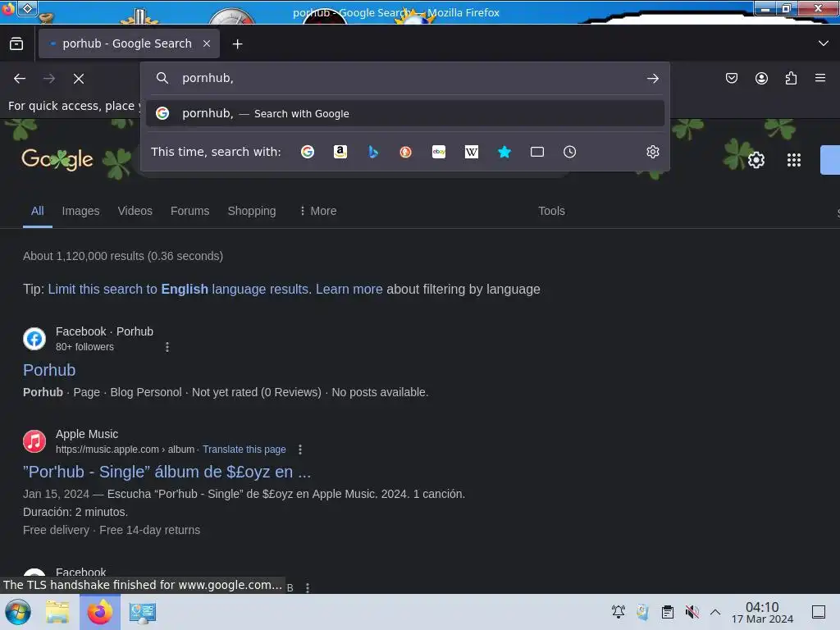Image resolution: width=840 pixels, height=630 pixels.
Task: Open the Start menu orb on taskbar
Action: click(x=18, y=612)
